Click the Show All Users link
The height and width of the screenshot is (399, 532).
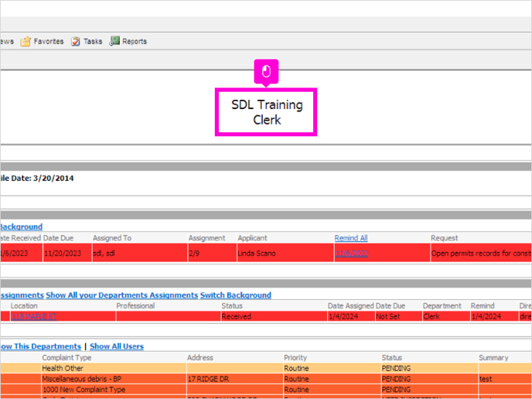pyautogui.click(x=117, y=346)
